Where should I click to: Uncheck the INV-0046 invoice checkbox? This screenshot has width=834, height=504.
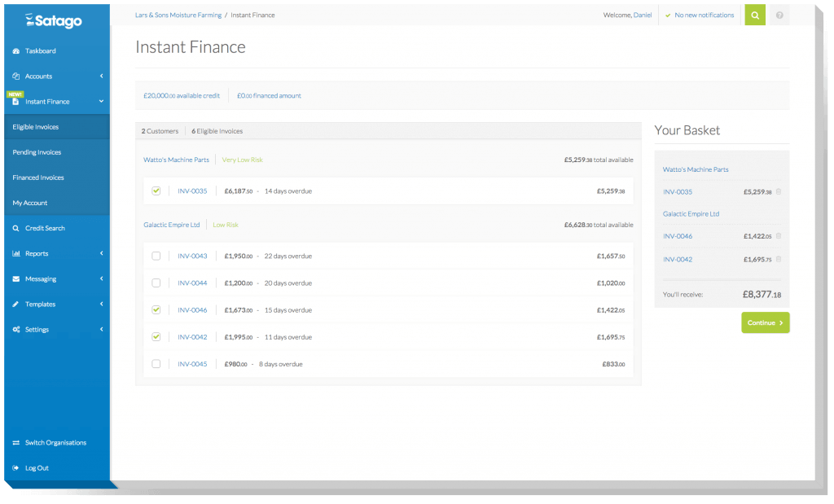(x=156, y=310)
